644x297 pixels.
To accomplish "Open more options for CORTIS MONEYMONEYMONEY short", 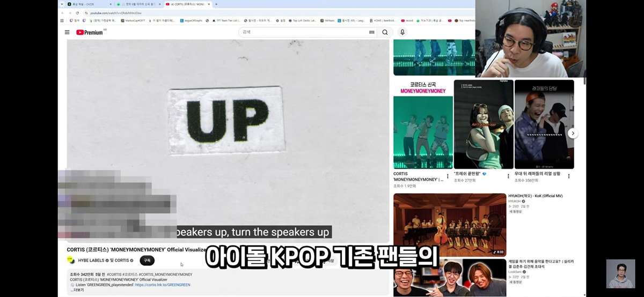I will (448, 176).
